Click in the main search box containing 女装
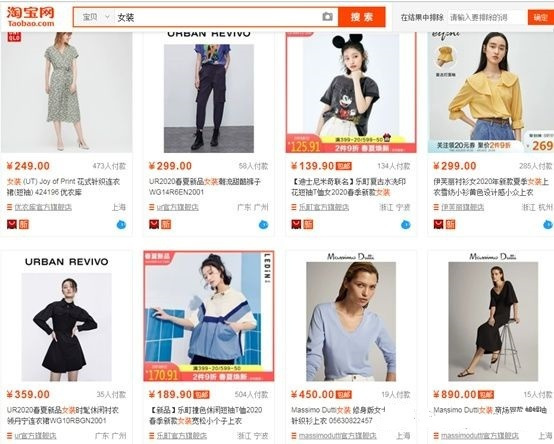Screen dimensions: 554x444 tap(217, 17)
